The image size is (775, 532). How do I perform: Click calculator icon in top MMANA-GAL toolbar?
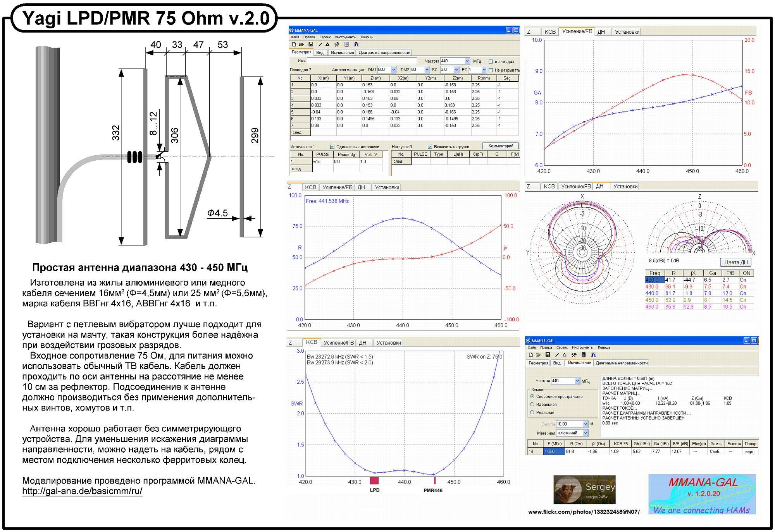tap(347, 45)
